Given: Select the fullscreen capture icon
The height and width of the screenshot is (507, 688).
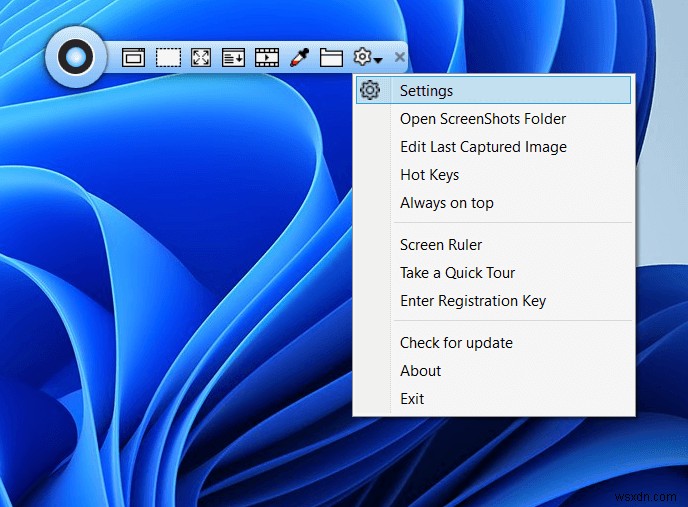Looking at the screenshot, I should pyautogui.click(x=201, y=58).
